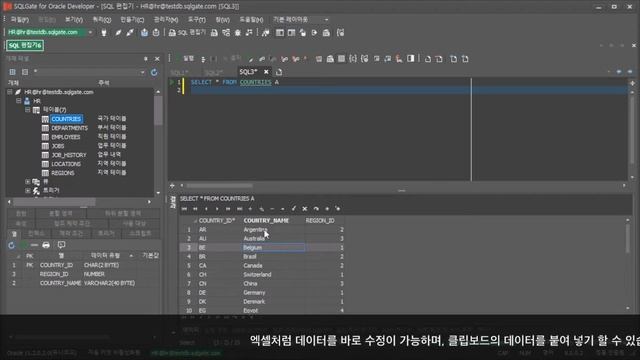
Task: Click COUNTRY_ID row in column detail list
Action: [x=83, y=265]
